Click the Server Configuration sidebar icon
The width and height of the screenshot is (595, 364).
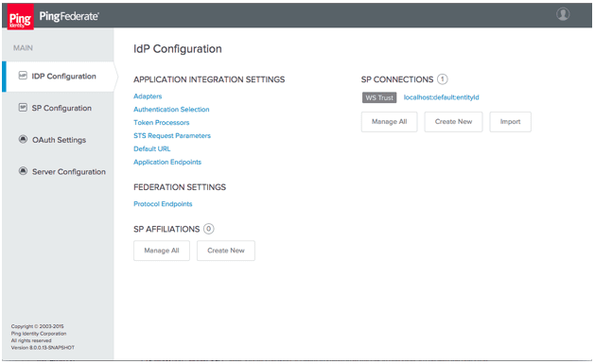pyautogui.click(x=23, y=171)
